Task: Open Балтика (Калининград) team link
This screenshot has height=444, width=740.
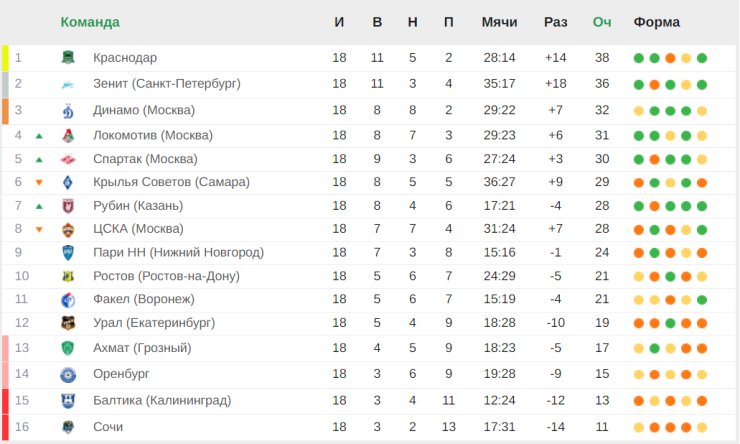Action: point(162,401)
